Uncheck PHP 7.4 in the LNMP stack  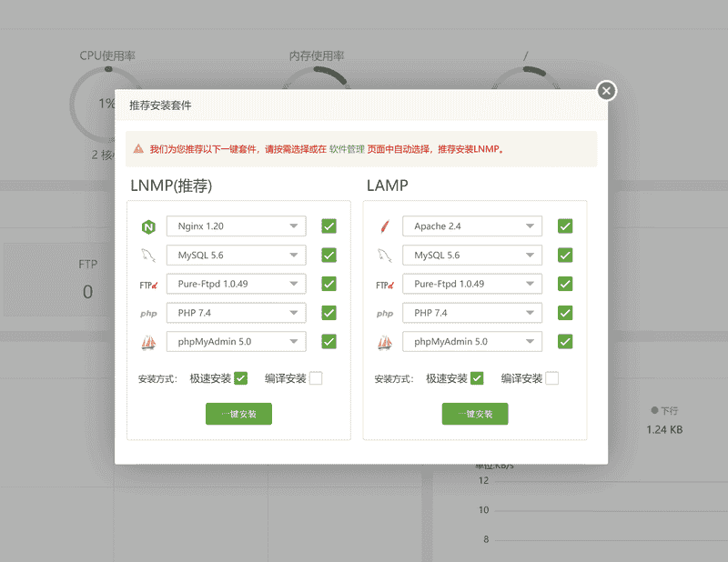[x=329, y=313]
